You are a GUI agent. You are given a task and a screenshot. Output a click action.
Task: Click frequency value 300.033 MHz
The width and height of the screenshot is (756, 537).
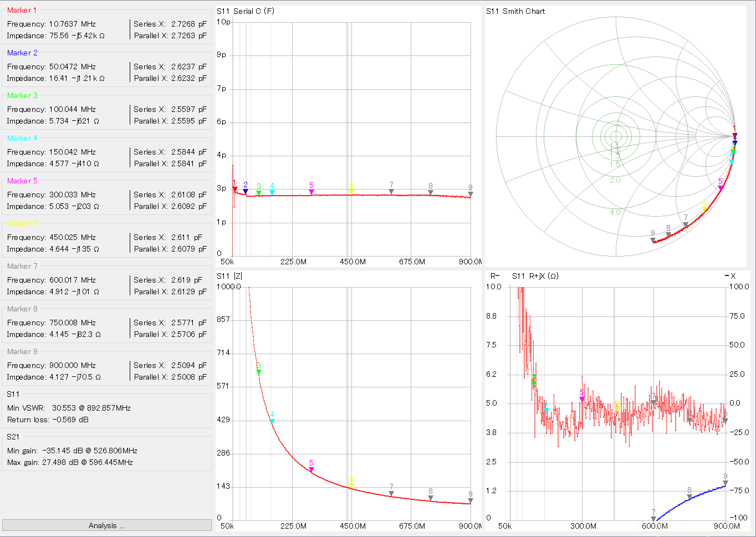click(73, 195)
